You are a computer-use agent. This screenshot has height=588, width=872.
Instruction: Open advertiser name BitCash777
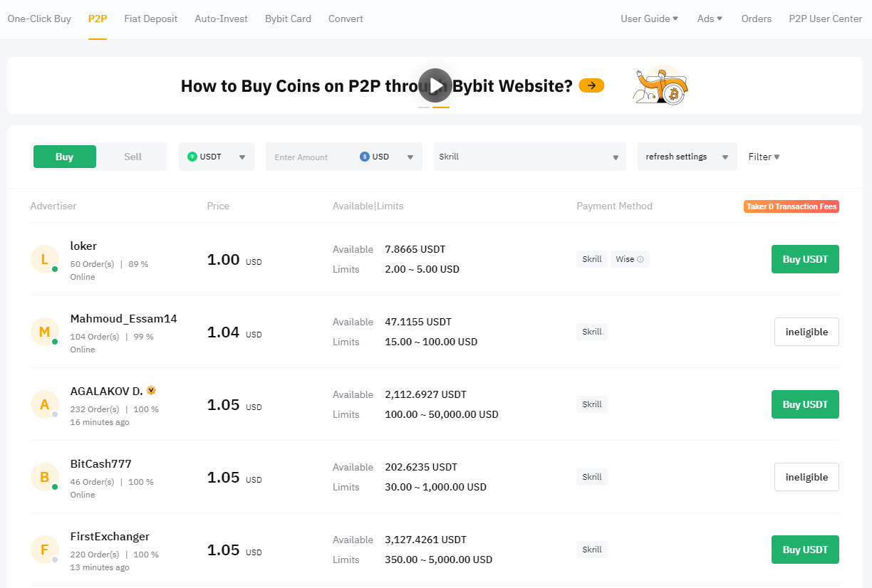pyautogui.click(x=100, y=464)
